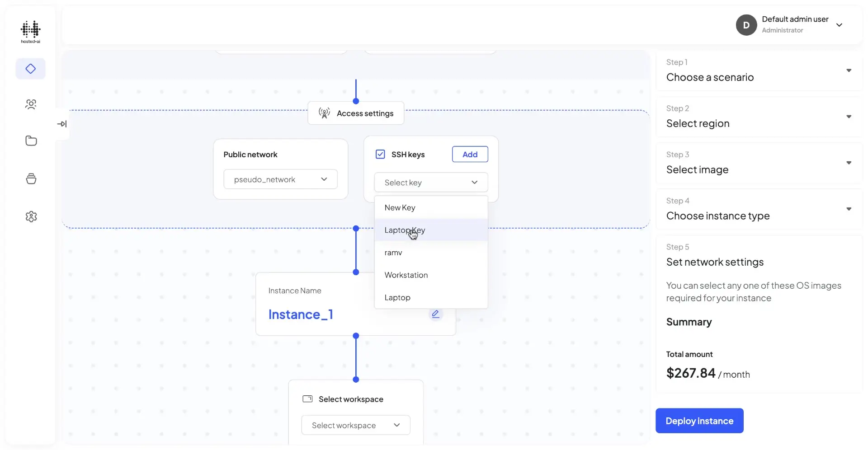Open the projects folder icon in sidebar

(x=30, y=141)
